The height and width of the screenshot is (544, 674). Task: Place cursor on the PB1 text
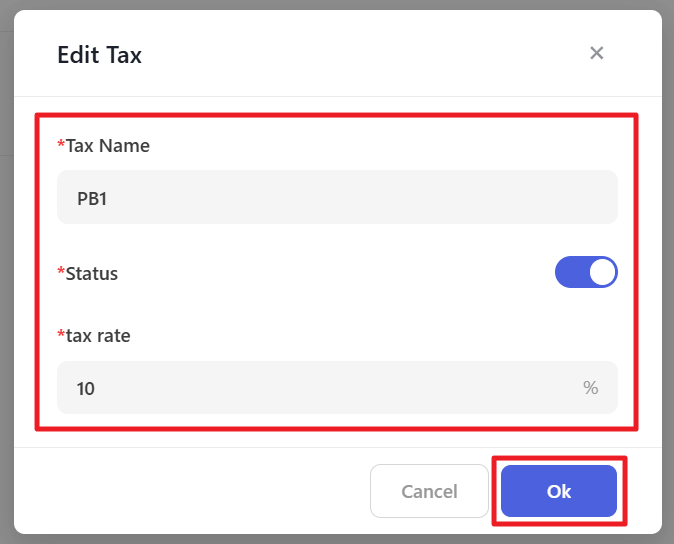(92, 198)
